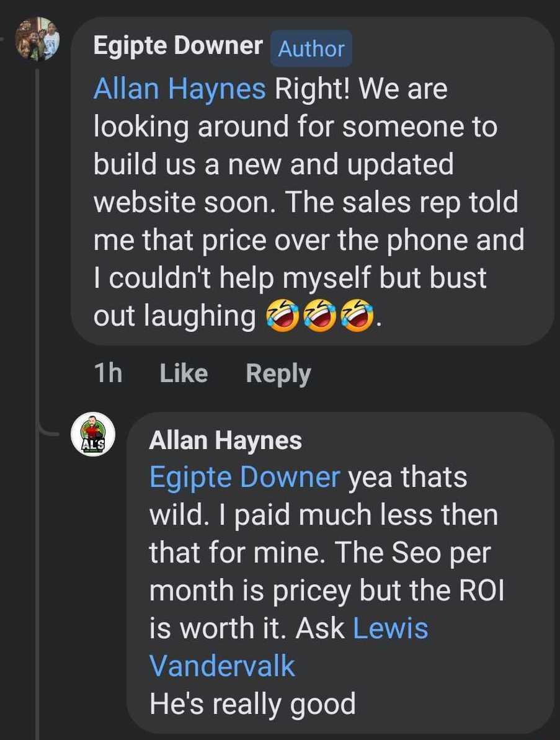
Task: Click the middle laughing emoji
Action: (x=319, y=317)
